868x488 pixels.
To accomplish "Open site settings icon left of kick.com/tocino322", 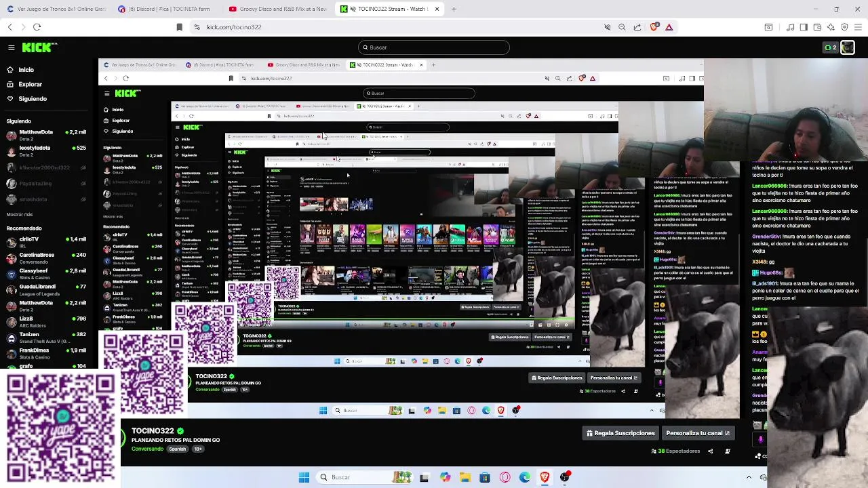I will (x=197, y=27).
